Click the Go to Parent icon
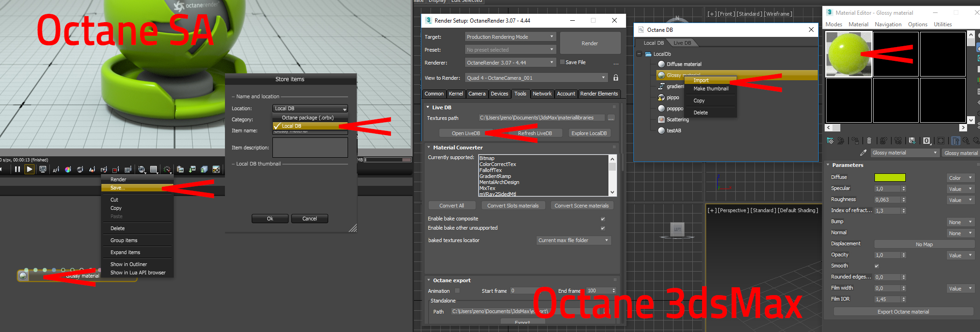 (966, 141)
